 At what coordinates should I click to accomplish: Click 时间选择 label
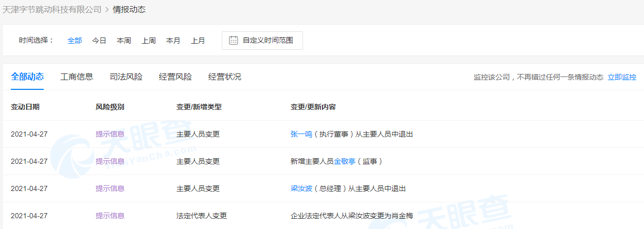[x=36, y=41]
